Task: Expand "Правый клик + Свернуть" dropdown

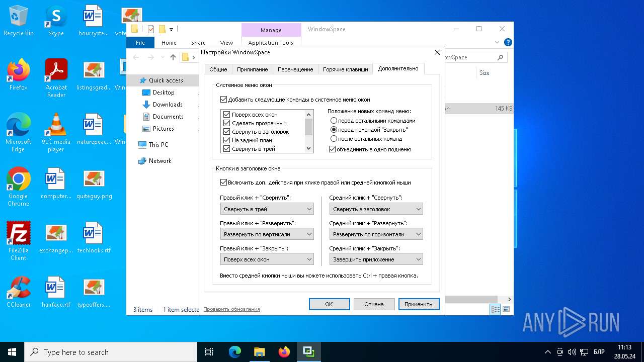Action: 267,209
